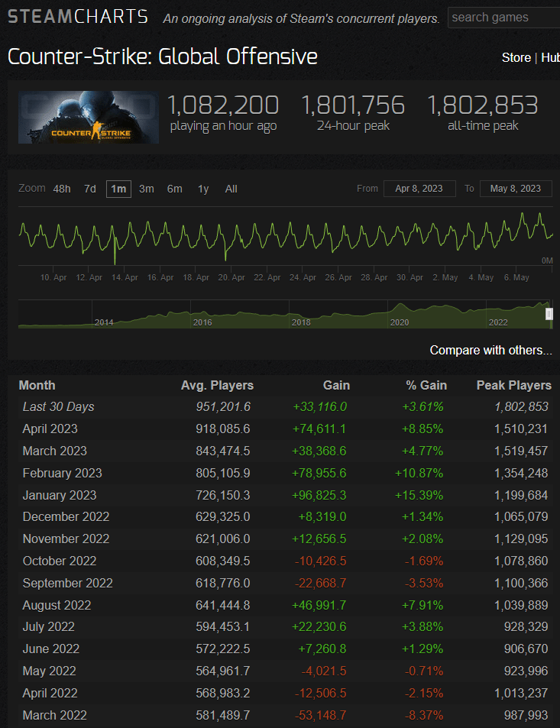The image size is (560, 728).
Task: Select the 1y zoom range
Action: pos(203,189)
